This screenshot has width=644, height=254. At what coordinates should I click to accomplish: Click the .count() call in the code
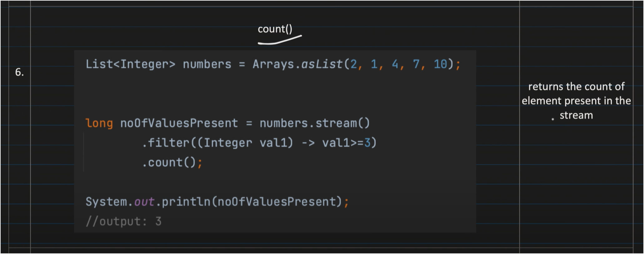[x=169, y=163]
